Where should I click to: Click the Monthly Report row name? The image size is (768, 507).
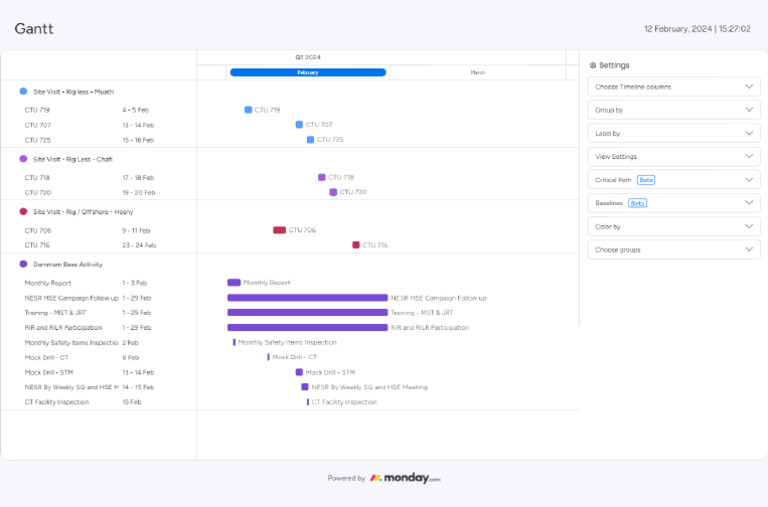point(48,283)
